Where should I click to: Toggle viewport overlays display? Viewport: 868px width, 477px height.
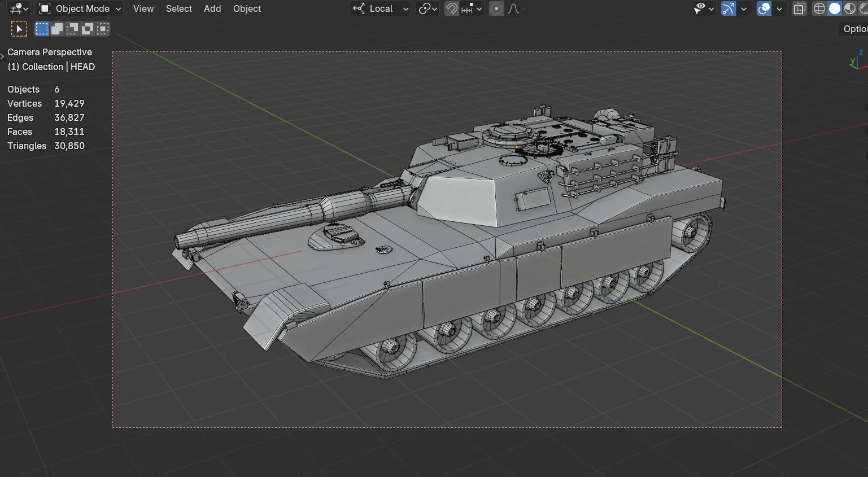tap(764, 8)
